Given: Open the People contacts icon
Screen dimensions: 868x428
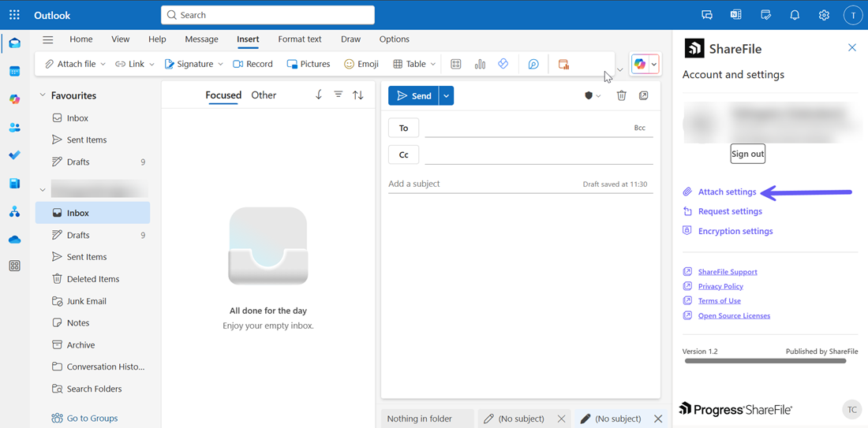Looking at the screenshot, I should point(14,128).
